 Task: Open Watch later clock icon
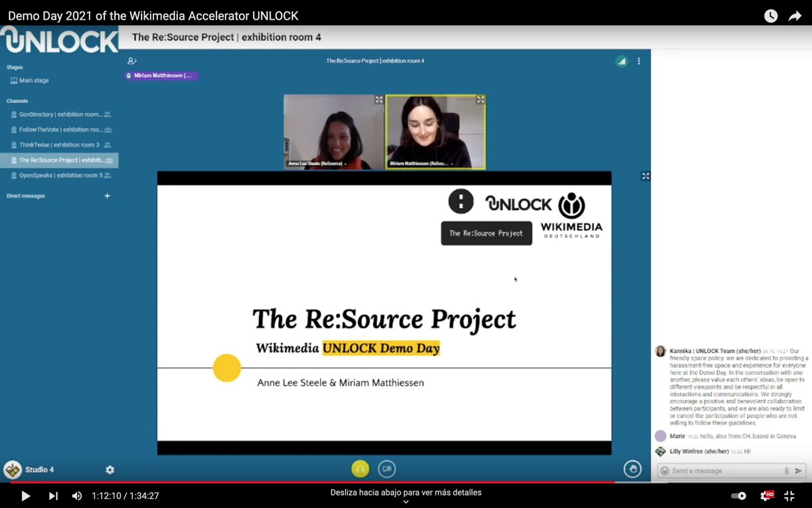pyautogui.click(x=771, y=16)
